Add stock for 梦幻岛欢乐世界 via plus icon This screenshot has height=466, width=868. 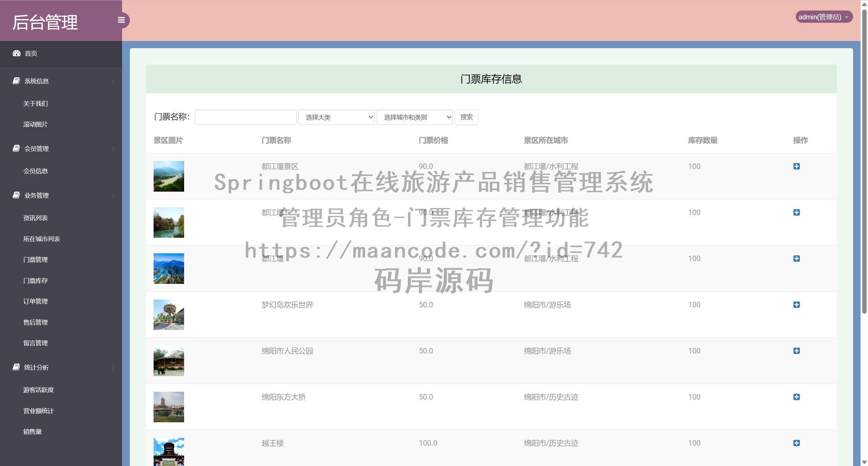click(796, 305)
